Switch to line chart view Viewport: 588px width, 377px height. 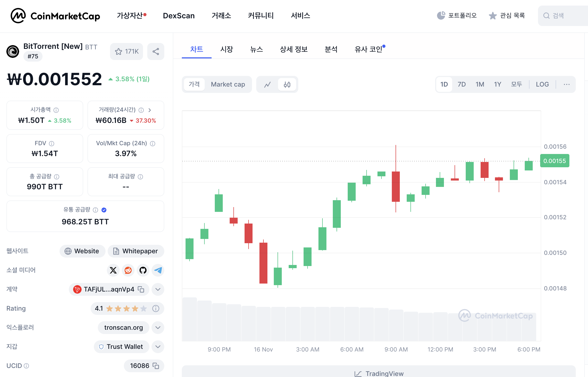267,84
